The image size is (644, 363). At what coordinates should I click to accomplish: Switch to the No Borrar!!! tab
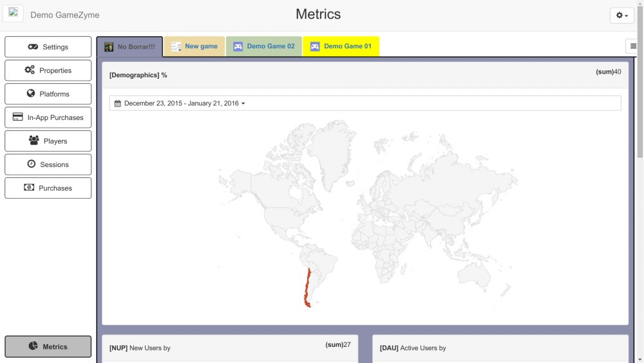click(129, 47)
